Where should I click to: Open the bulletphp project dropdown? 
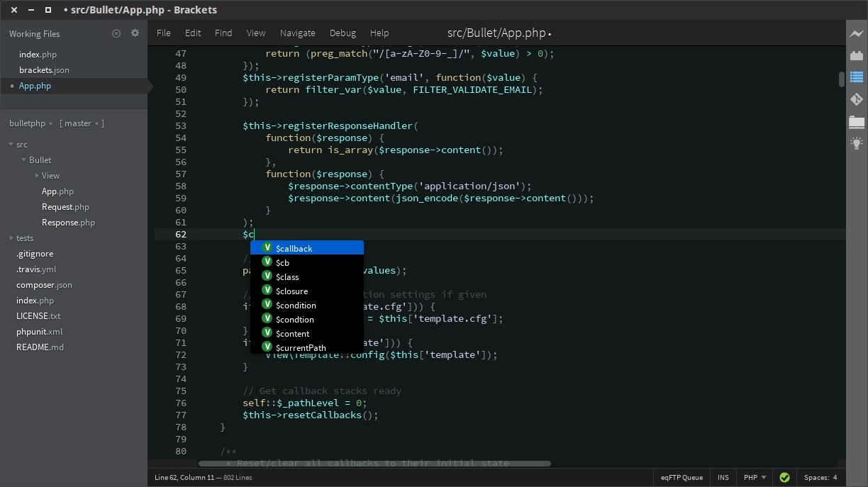pyautogui.click(x=31, y=123)
